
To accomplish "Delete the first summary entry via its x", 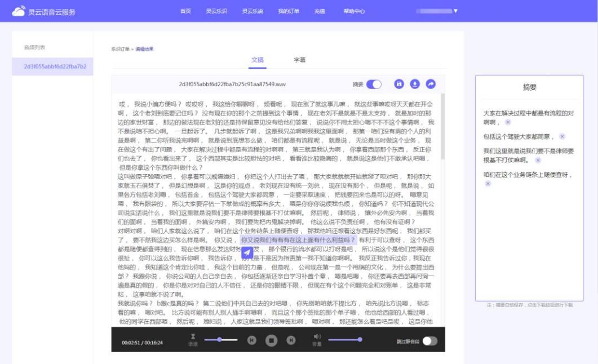I will pyautogui.click(x=508, y=122).
